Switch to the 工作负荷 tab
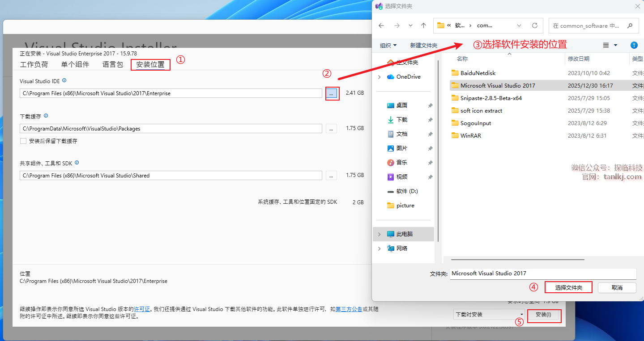644x341 pixels. point(34,64)
